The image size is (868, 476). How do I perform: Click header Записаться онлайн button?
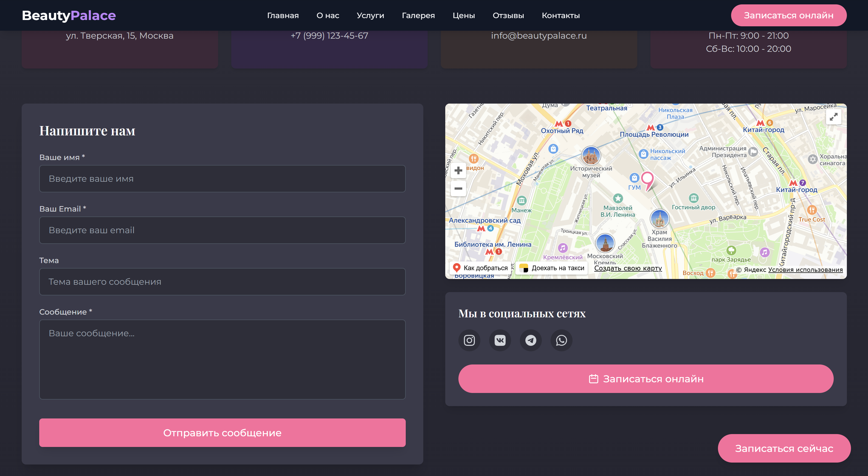point(788,16)
